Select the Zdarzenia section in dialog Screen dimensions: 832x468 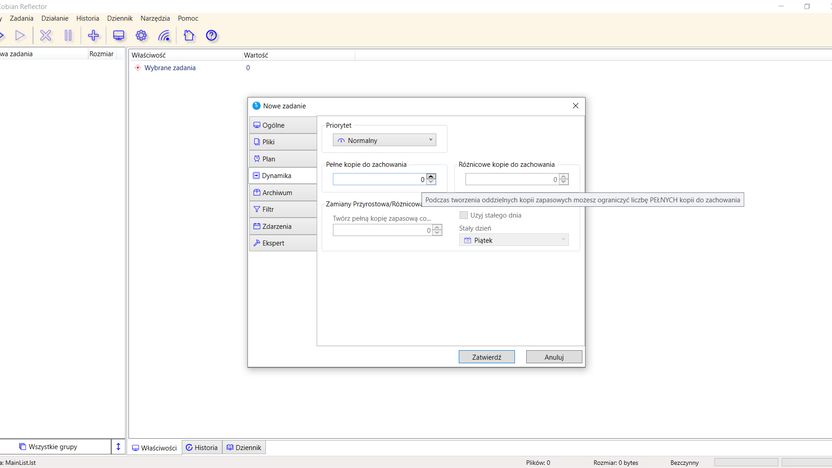tap(283, 227)
